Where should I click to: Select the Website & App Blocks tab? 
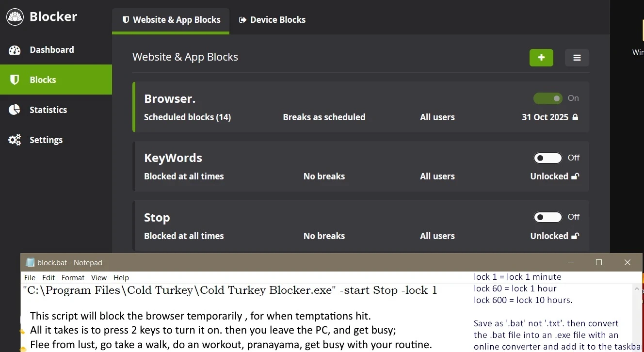(171, 20)
